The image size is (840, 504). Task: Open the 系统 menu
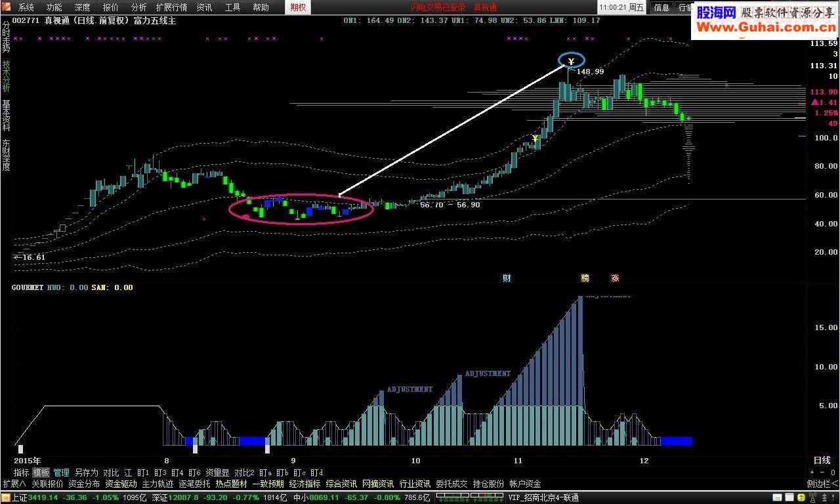click(x=26, y=7)
